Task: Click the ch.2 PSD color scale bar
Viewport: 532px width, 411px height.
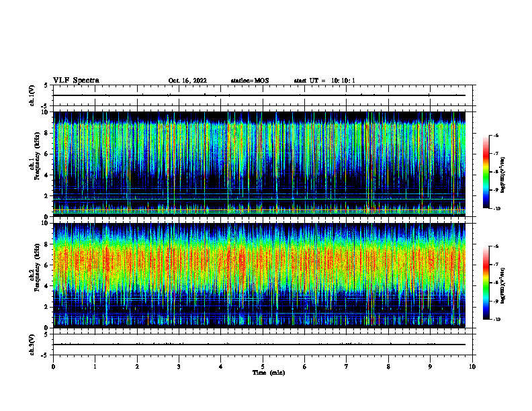Action: tap(486, 283)
